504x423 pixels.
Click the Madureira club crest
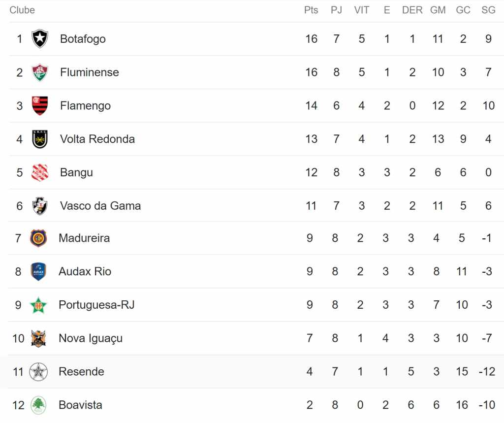point(38,238)
